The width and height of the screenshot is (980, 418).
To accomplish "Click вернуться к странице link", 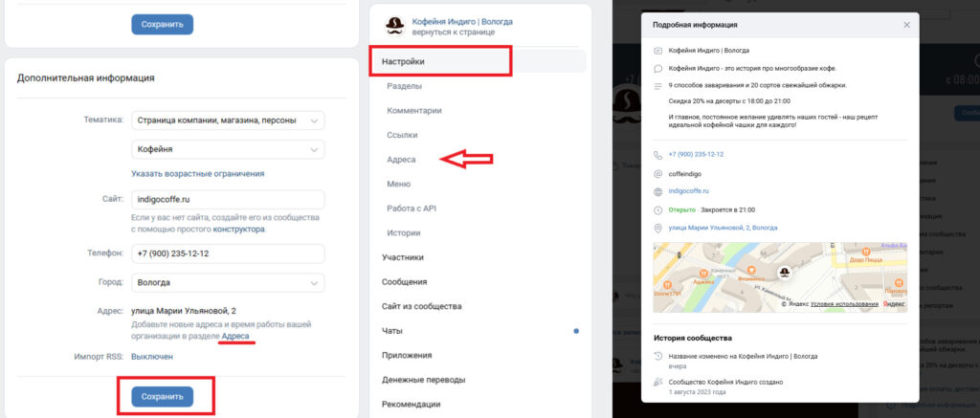I will pyautogui.click(x=453, y=32).
